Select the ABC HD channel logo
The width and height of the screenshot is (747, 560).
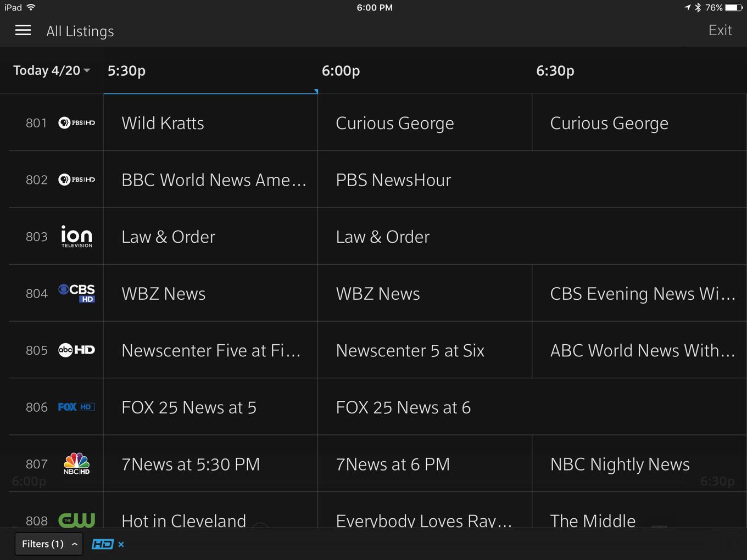(x=76, y=350)
